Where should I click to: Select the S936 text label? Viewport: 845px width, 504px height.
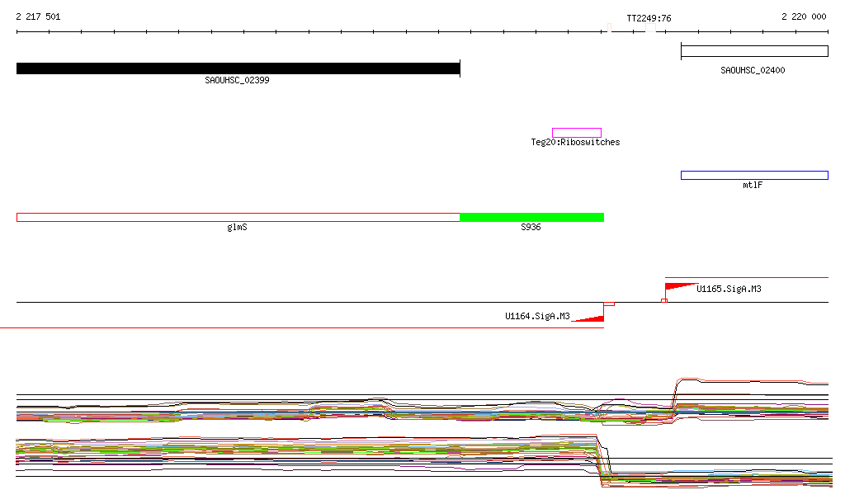tap(531, 227)
